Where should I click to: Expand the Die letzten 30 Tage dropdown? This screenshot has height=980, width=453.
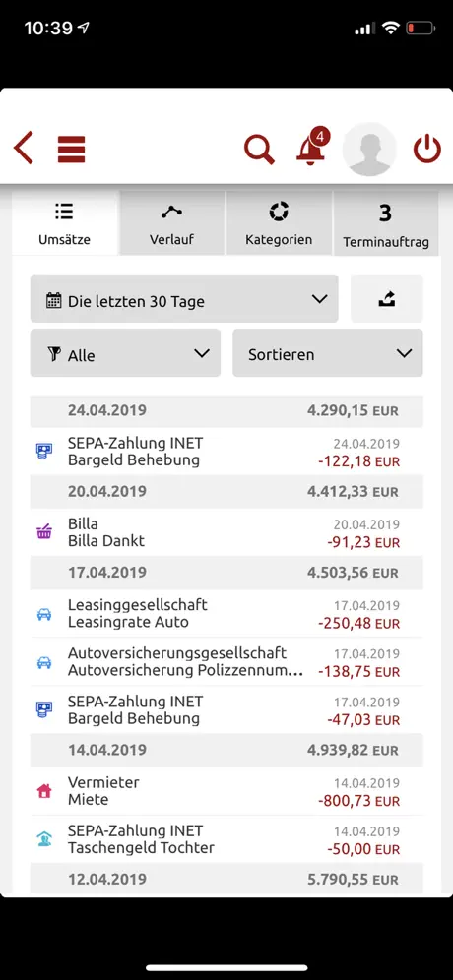tap(184, 299)
